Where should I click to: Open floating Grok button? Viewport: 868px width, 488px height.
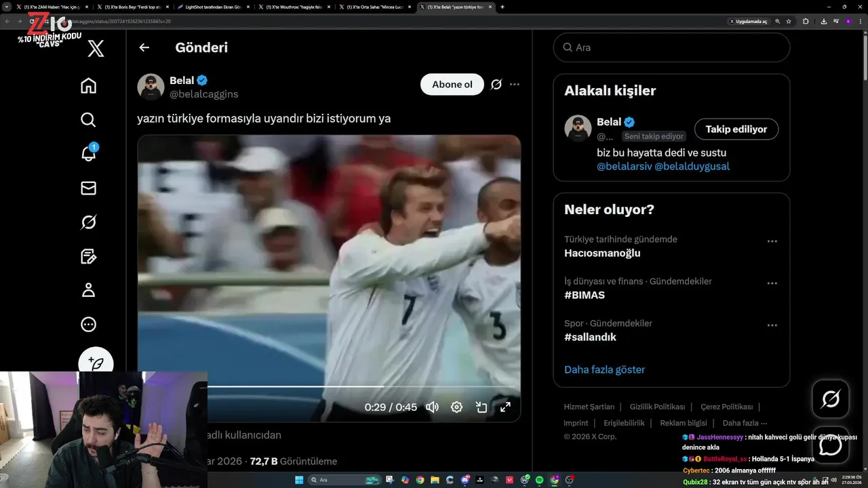pos(831,399)
